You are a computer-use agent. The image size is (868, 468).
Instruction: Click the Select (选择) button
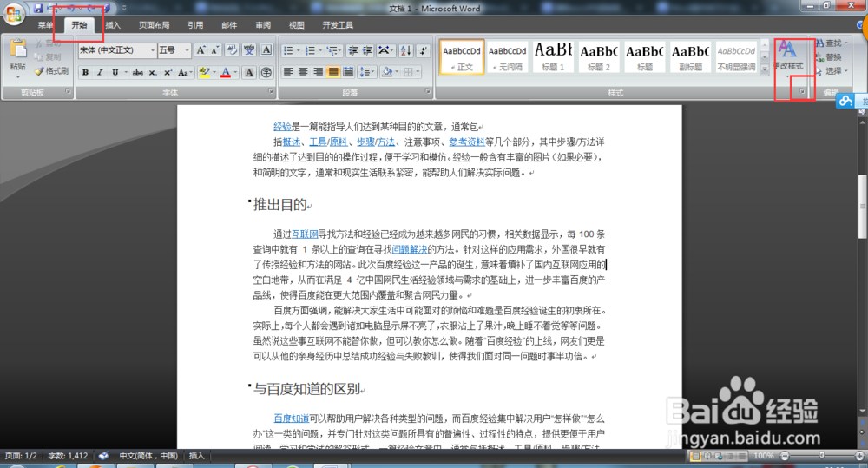pyautogui.click(x=832, y=71)
